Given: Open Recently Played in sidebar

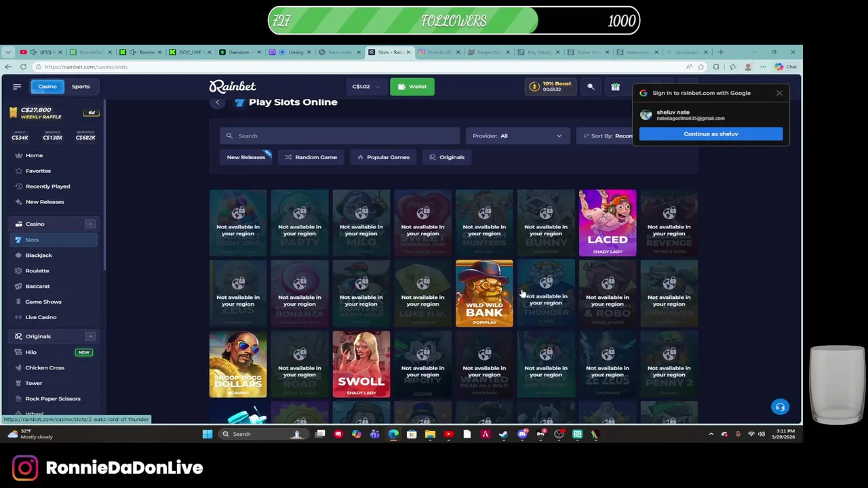Looking at the screenshot, I should [47, 186].
